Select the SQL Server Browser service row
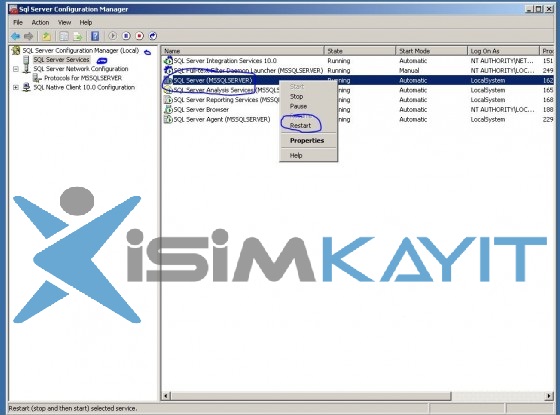Viewport: 560px width, 415px height. [x=358, y=110]
